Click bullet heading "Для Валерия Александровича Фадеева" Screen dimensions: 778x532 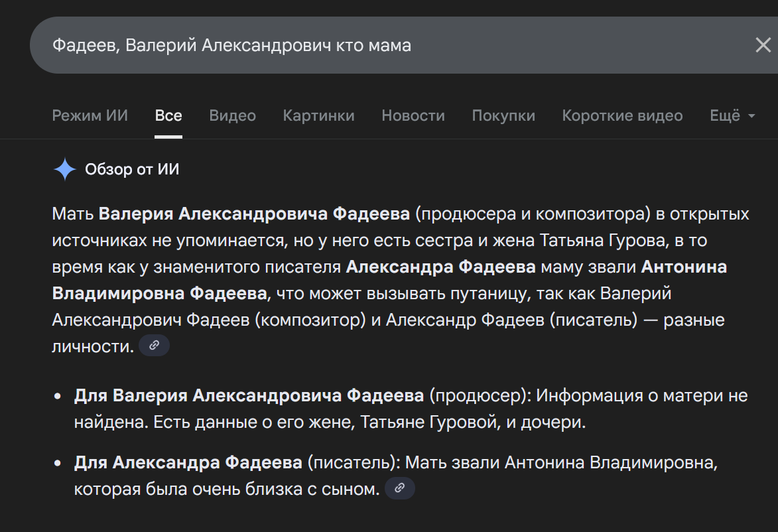(x=249, y=396)
